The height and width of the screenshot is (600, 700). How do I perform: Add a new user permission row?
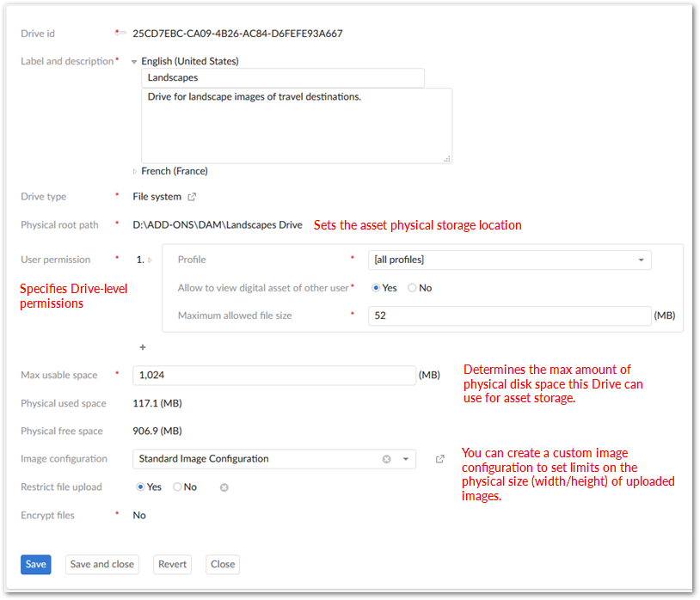point(143,347)
